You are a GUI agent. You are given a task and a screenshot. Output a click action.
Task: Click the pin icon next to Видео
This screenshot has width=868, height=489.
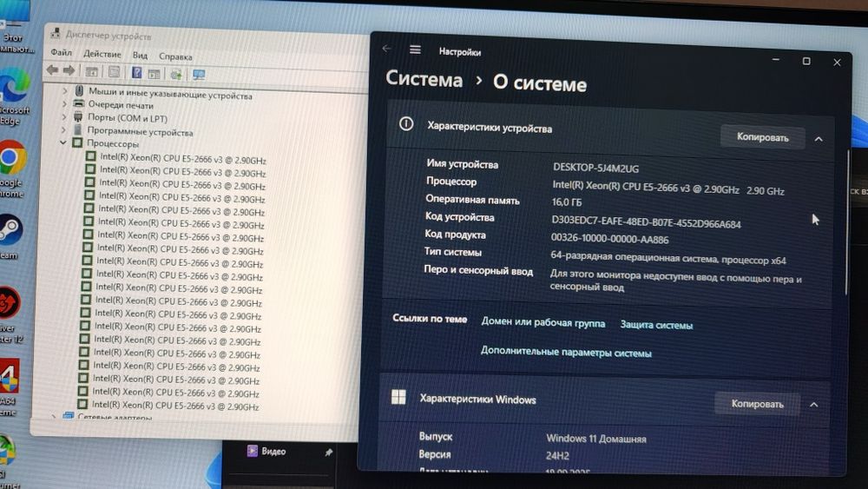[328, 453]
